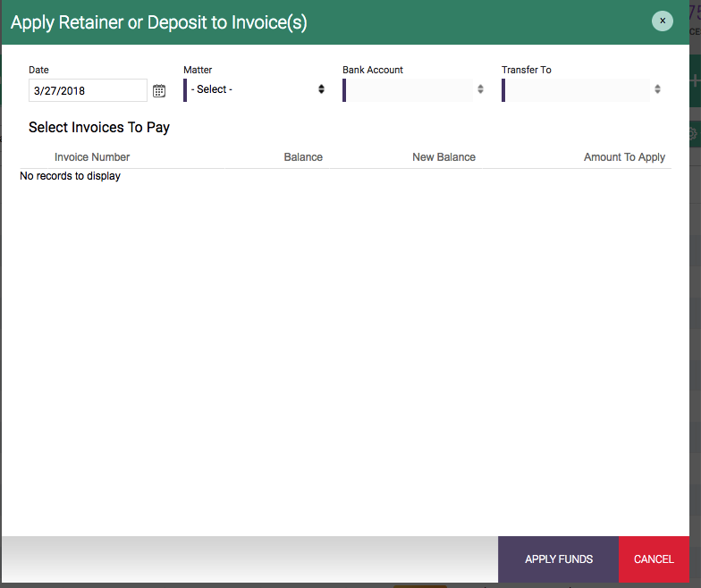Close the Apply Retainer dialog
This screenshot has height=588, width=701.
coord(662,21)
